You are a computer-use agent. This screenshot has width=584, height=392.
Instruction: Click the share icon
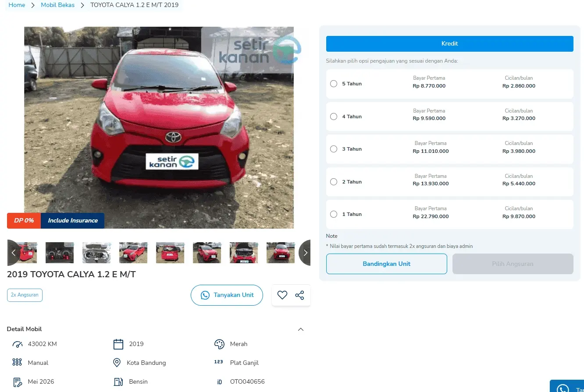point(299,295)
